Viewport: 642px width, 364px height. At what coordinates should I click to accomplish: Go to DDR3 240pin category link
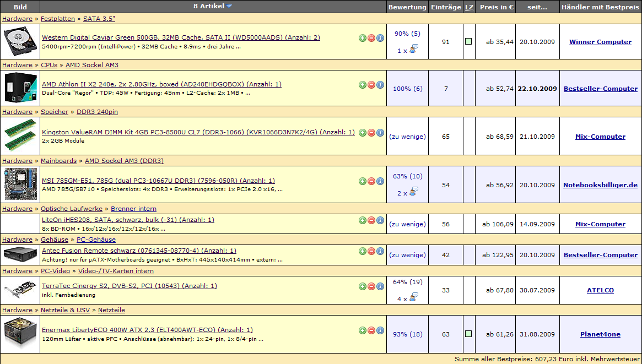97,112
